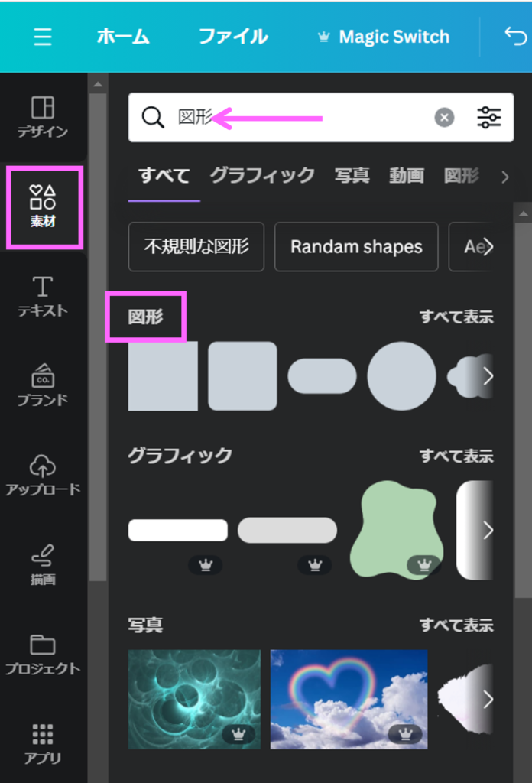Open the ブランド brand kit panel
This screenshot has width=532, height=783.
click(43, 385)
